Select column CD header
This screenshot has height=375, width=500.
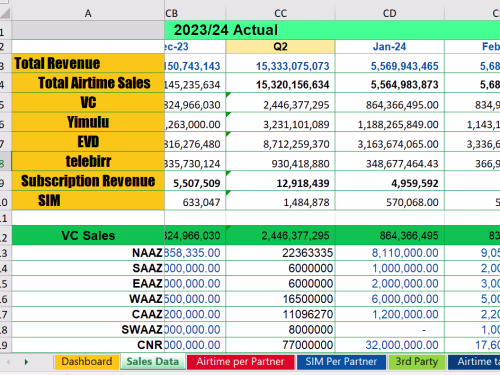(x=389, y=13)
